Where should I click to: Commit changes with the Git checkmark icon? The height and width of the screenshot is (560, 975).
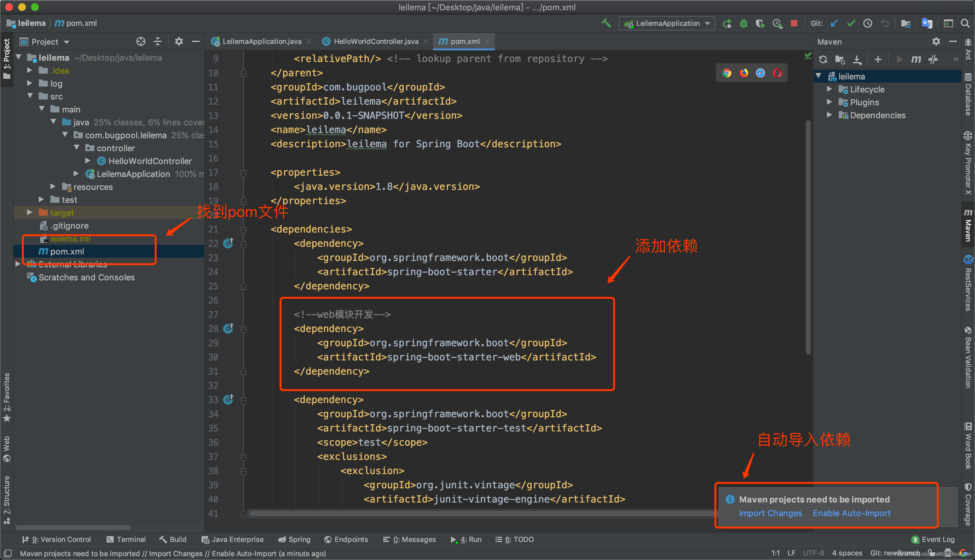click(x=851, y=24)
